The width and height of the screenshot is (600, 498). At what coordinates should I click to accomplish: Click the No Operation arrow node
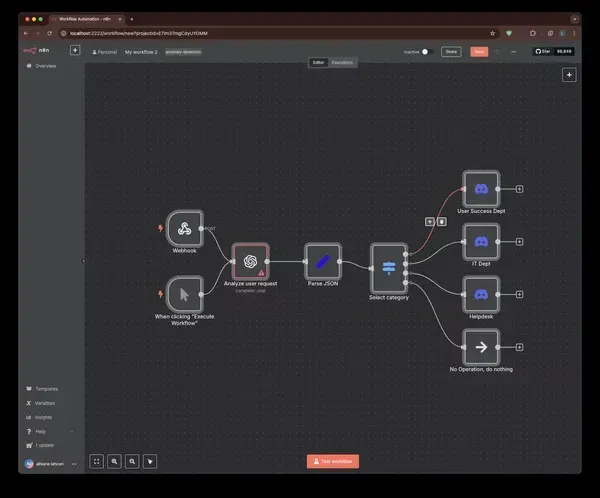(480, 347)
